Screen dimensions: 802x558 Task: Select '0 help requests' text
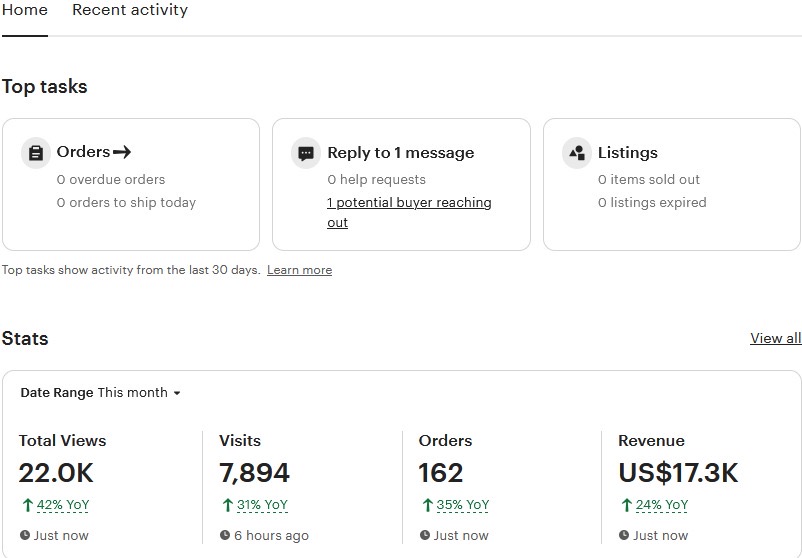click(376, 180)
